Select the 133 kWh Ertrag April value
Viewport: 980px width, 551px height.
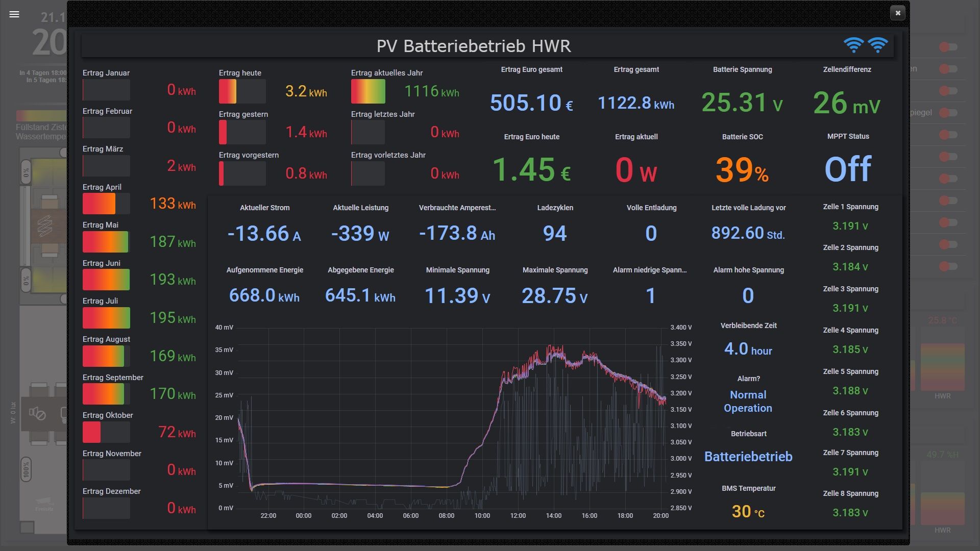pos(173,204)
